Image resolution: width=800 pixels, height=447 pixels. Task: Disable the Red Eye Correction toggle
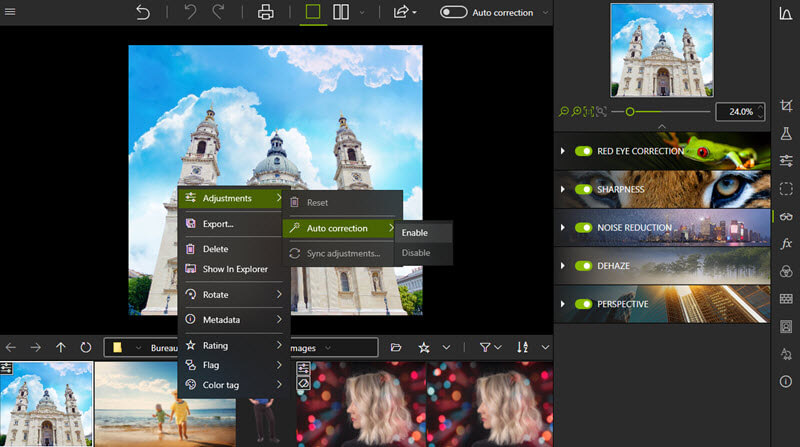pos(584,151)
